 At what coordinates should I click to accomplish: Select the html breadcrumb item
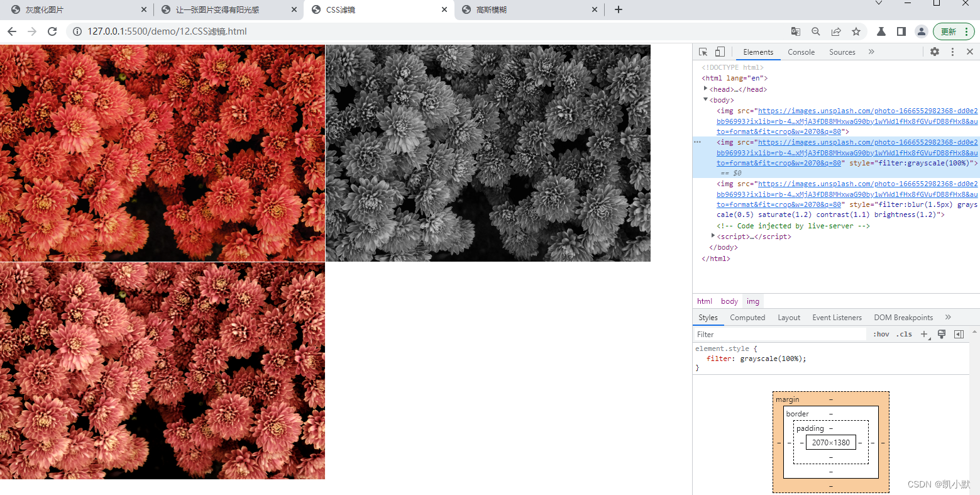705,301
